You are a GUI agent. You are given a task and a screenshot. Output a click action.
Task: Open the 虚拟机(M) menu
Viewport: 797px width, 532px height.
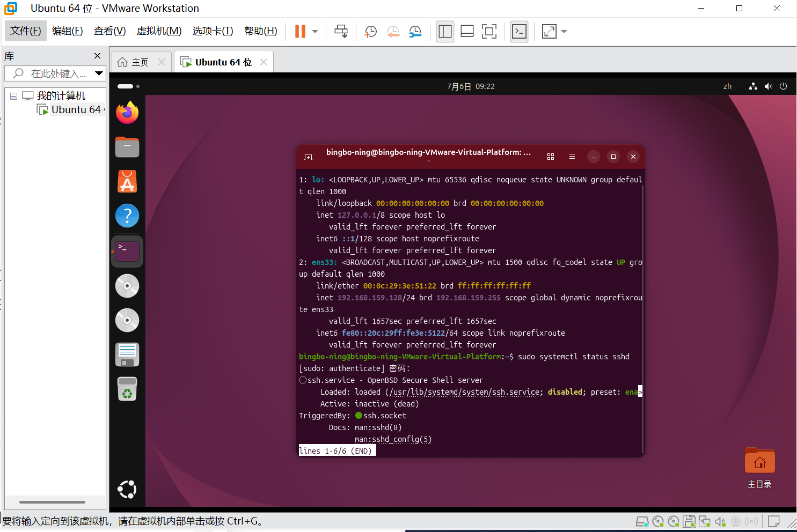coord(159,31)
